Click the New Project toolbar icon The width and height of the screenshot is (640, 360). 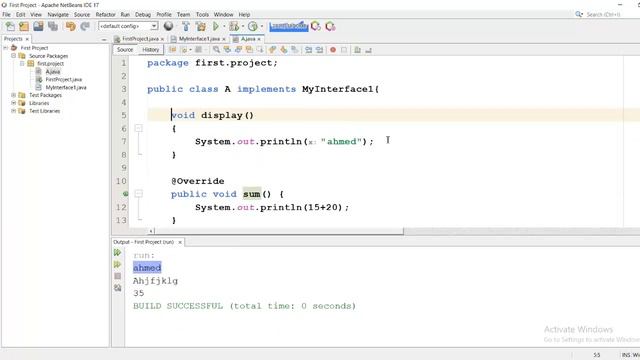pos(24,27)
